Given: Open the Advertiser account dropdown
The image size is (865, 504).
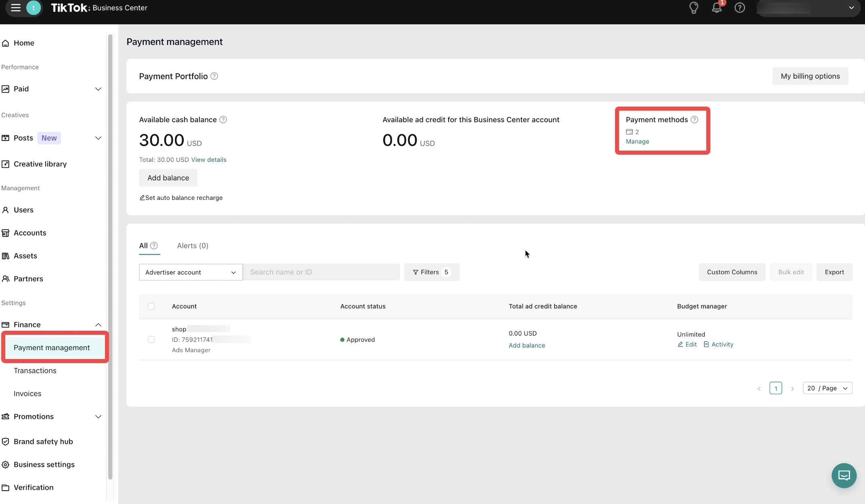Looking at the screenshot, I should [190, 272].
